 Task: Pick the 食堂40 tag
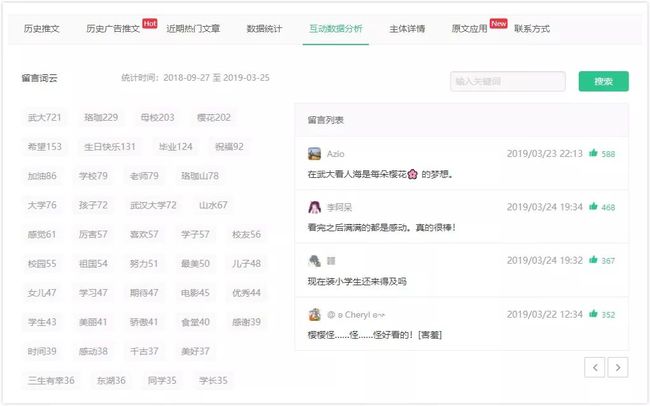click(195, 322)
